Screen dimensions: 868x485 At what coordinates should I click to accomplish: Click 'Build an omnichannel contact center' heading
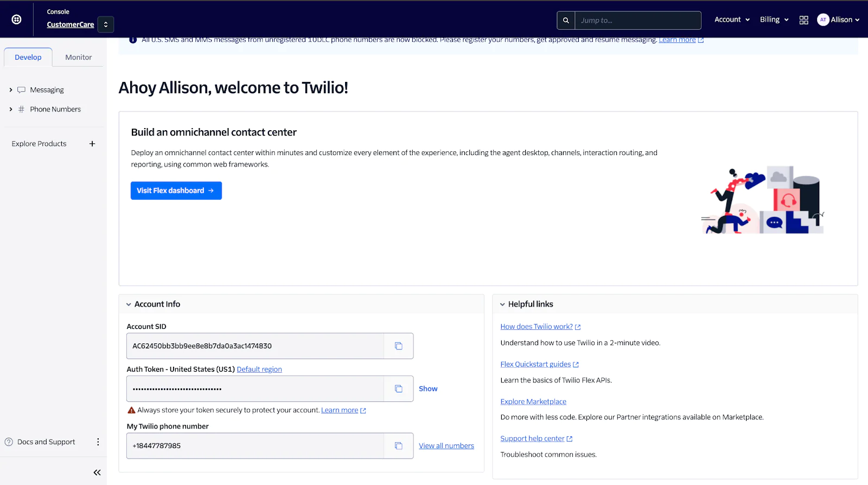point(214,132)
